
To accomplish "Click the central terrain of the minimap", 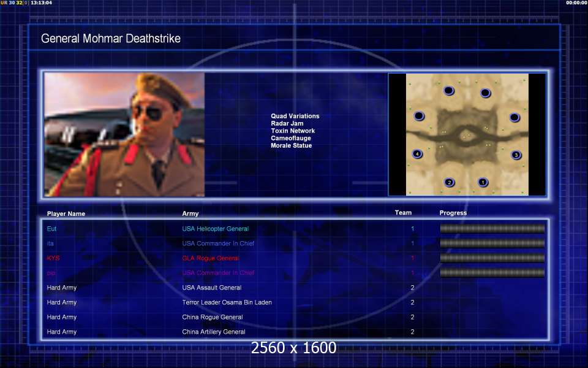I will (467, 136).
